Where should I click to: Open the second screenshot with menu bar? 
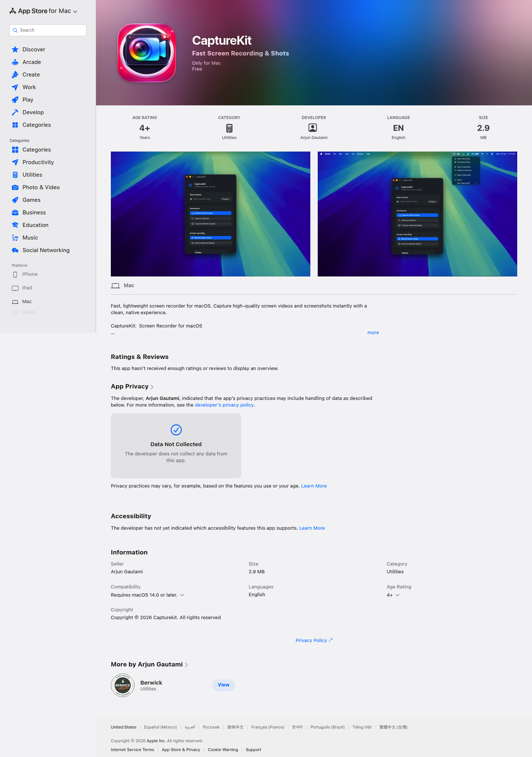(417, 214)
